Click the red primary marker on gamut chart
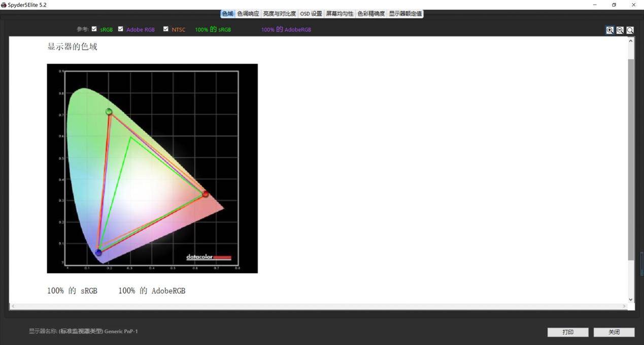644x345 pixels. coord(205,194)
